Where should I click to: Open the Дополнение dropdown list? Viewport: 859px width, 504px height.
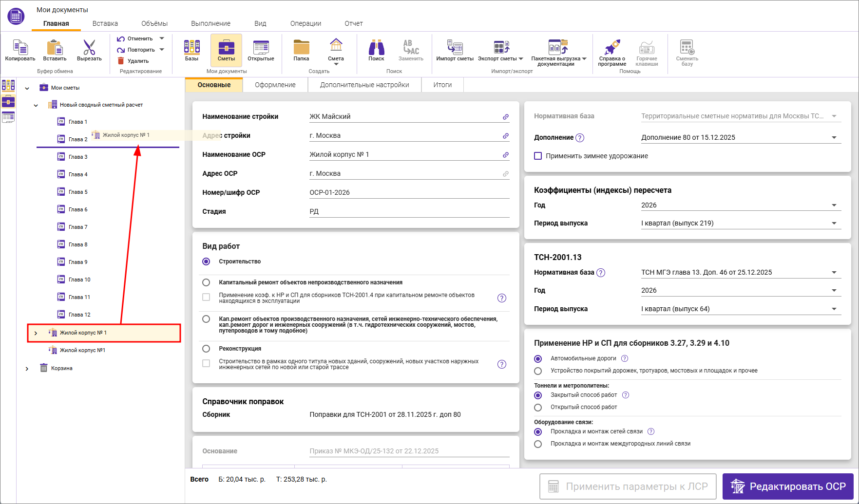[834, 138]
